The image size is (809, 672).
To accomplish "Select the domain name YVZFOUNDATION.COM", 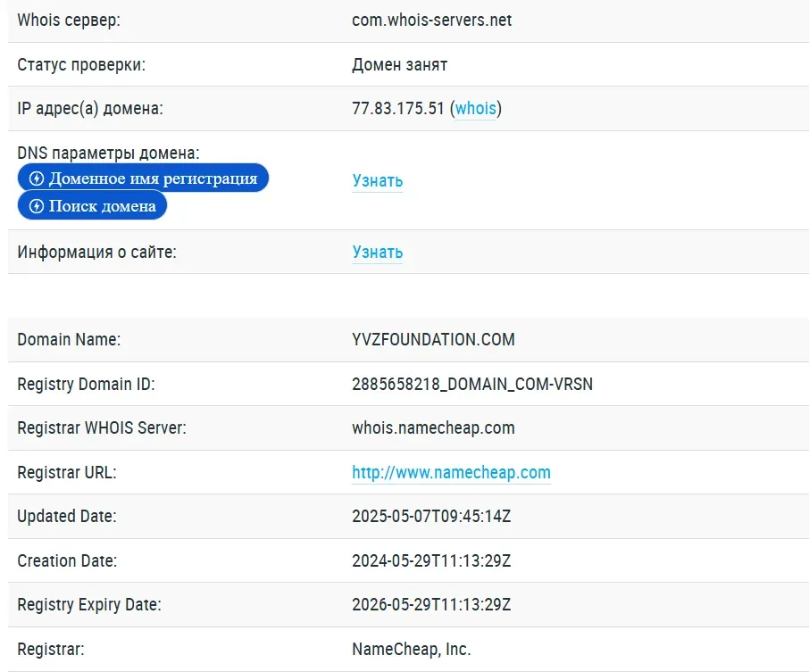I will [x=433, y=340].
